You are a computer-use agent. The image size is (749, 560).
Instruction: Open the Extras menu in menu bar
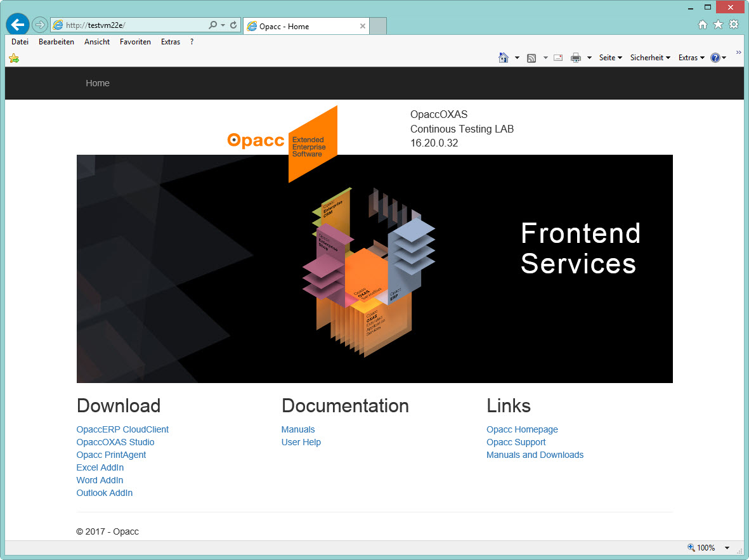(x=171, y=42)
